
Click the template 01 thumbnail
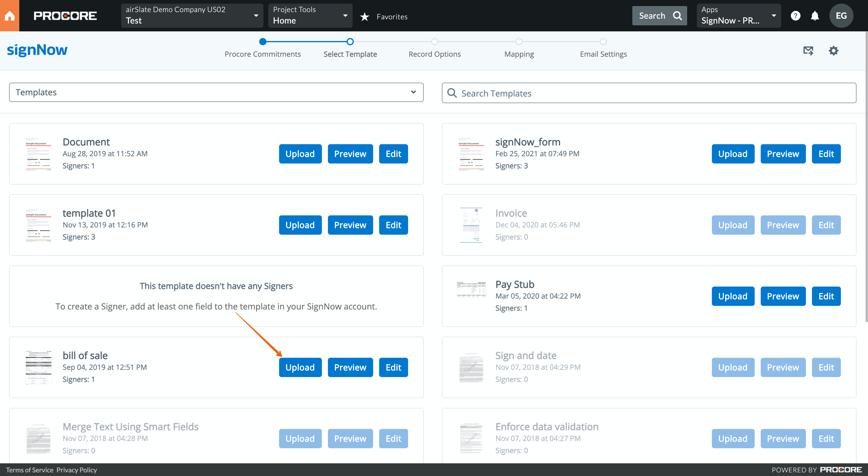(x=38, y=225)
